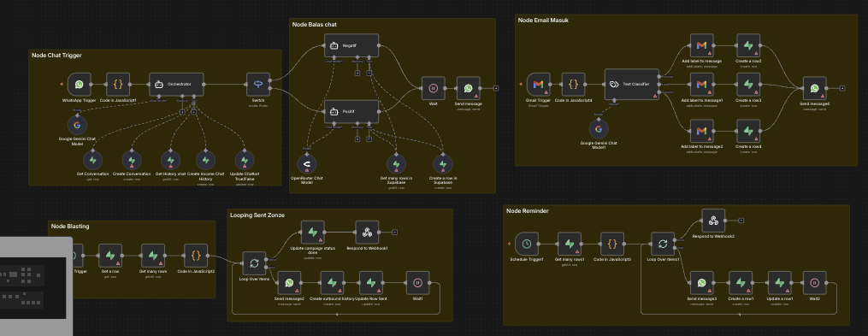The width and height of the screenshot is (868, 336).
Task: Open the Code in JavaScript3 node
Action: coord(612,244)
